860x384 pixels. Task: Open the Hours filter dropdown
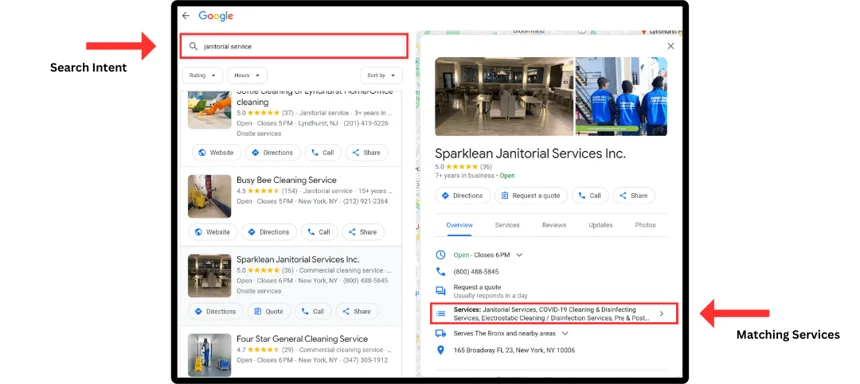247,75
